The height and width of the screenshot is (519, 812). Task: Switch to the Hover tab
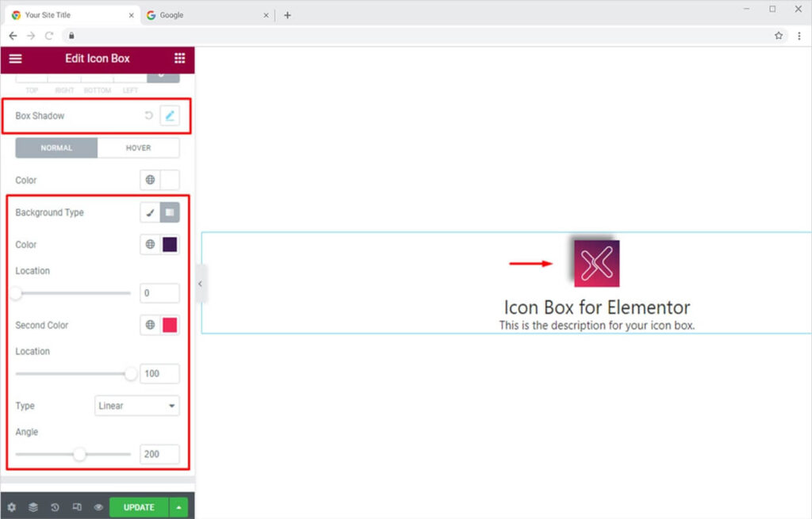pos(138,148)
